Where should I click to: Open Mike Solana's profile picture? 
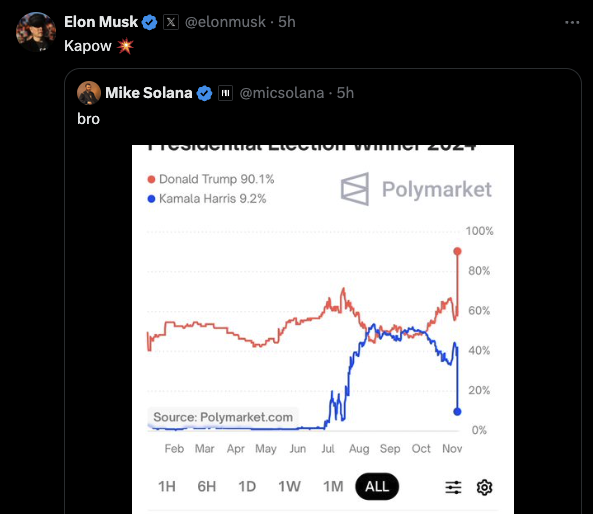click(89, 93)
